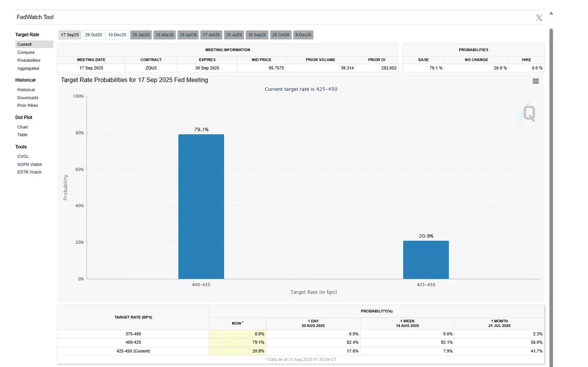
Task: Select the 29 Oct25 meeting tab
Action: (93, 35)
